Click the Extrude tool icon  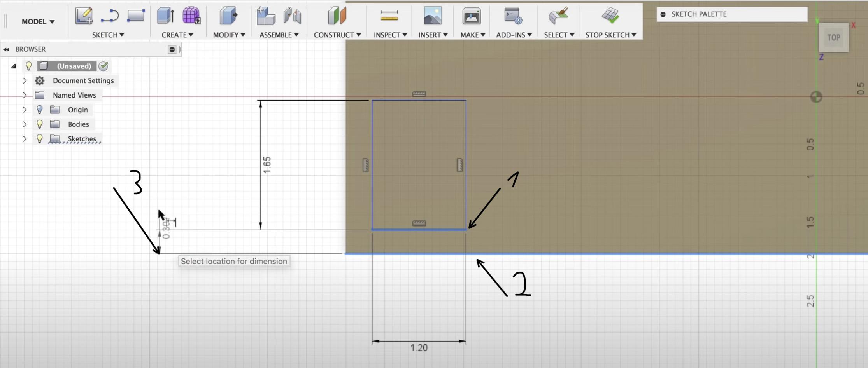(165, 16)
